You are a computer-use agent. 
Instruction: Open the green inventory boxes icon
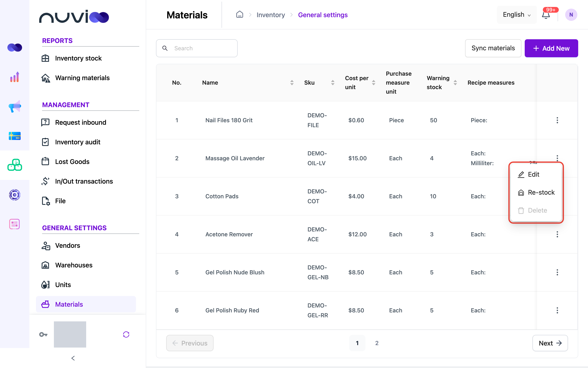pos(14,165)
